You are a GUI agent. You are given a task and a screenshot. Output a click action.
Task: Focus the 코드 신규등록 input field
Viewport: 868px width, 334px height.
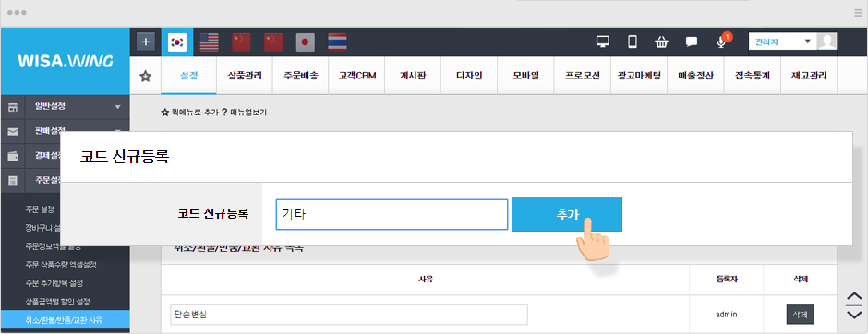click(x=392, y=215)
